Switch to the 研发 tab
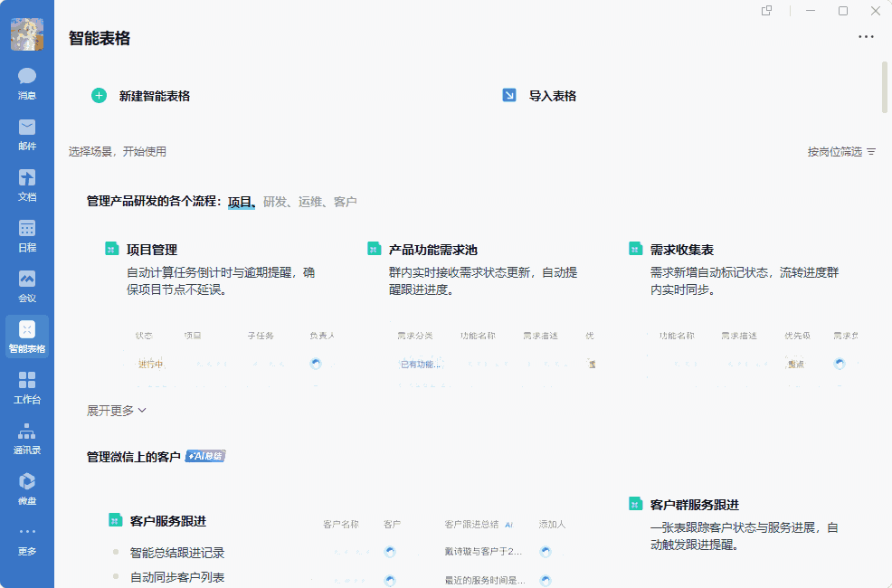This screenshot has height=588, width=892. point(274,201)
